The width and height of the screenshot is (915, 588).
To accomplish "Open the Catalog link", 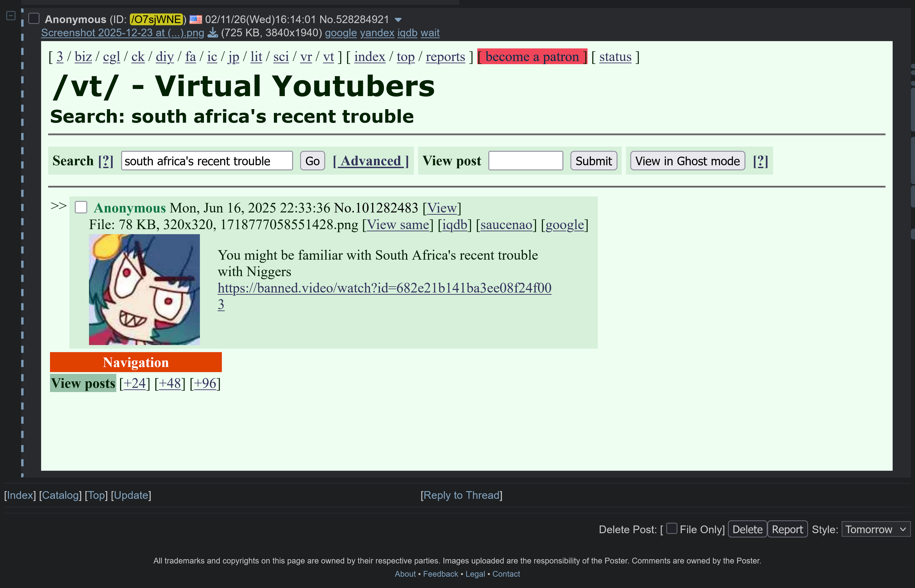I will click(x=61, y=495).
